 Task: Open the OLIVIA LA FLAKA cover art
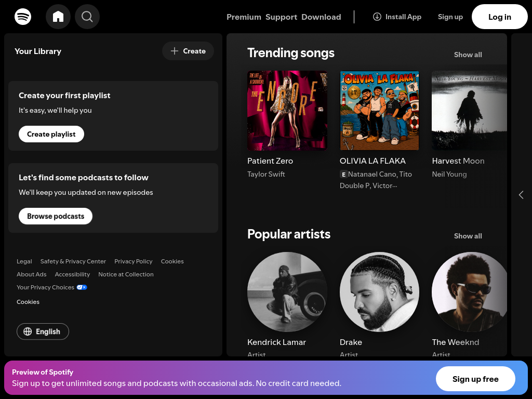point(379,110)
